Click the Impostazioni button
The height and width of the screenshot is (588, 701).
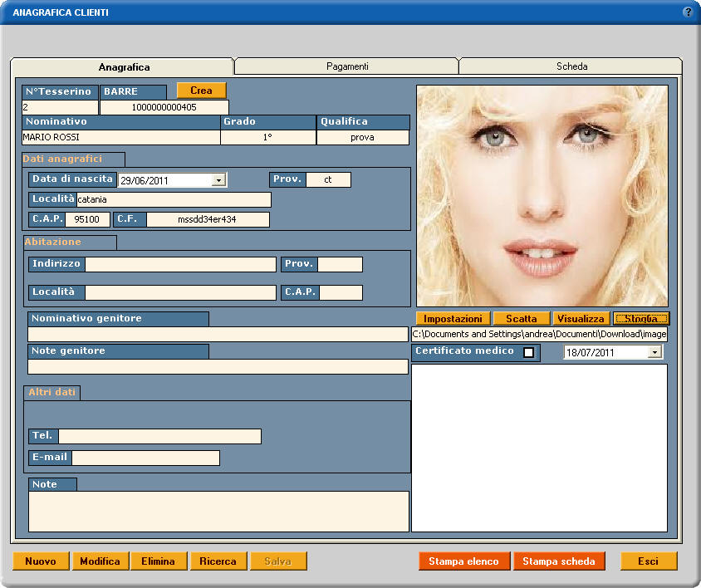point(453,319)
